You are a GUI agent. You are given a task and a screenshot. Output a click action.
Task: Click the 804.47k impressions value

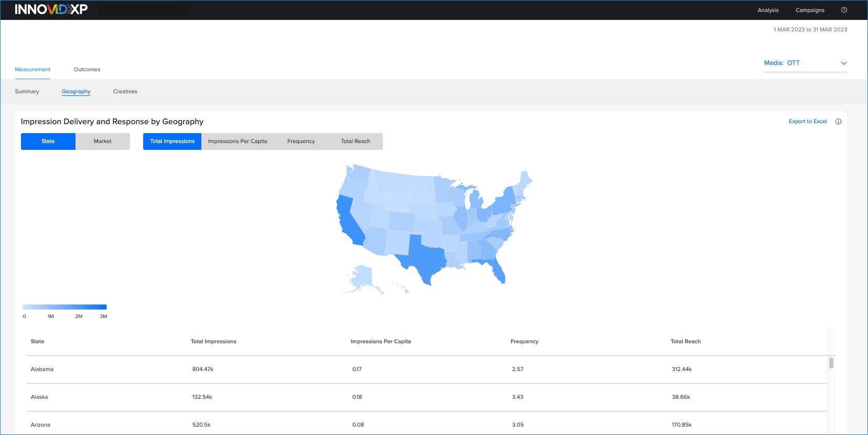(x=203, y=369)
